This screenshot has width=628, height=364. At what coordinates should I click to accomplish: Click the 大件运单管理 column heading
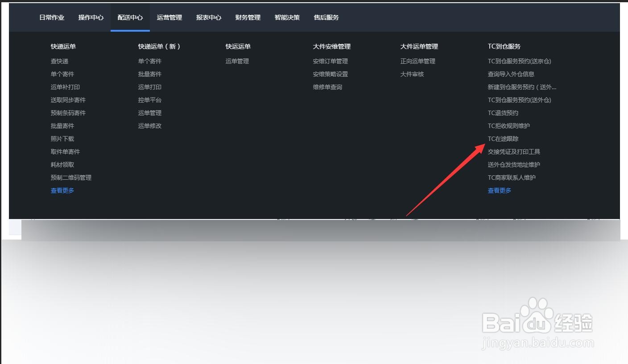click(x=419, y=46)
